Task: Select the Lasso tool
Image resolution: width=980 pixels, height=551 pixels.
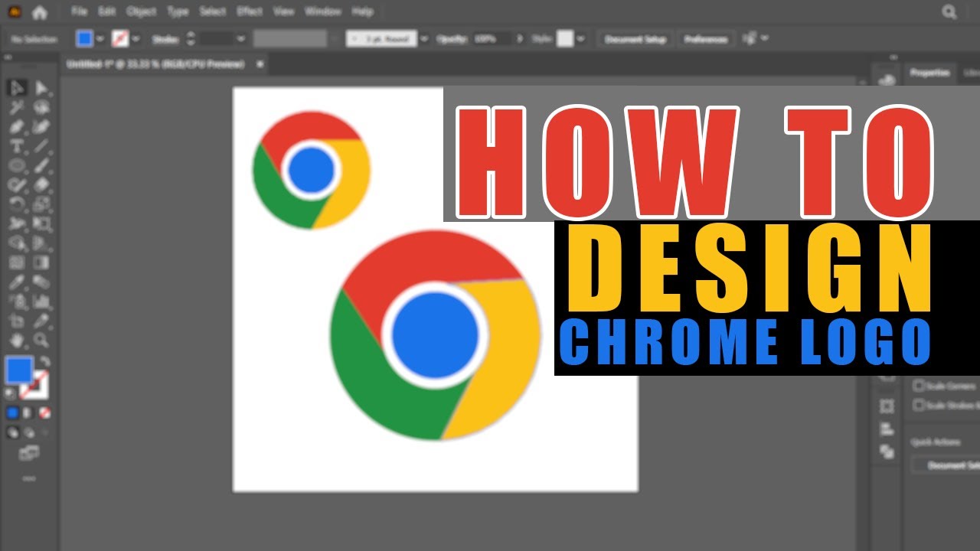Action: point(41,107)
